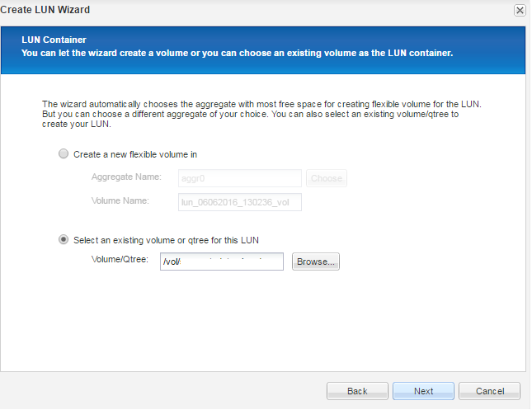Viewport: 532px width, 410px height.
Task: Choose the 'Select an existing volume or qtree' radio button
Action: 63,240
